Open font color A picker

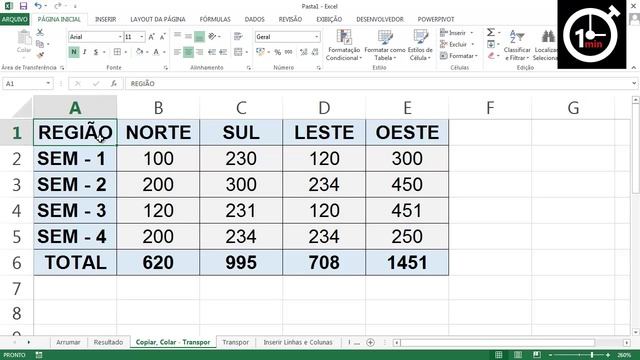coord(156,52)
